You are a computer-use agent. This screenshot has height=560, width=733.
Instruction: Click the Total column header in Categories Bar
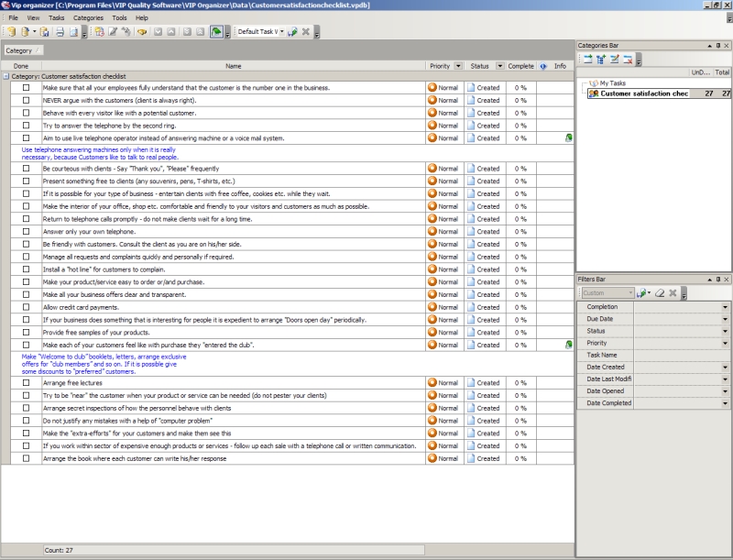click(x=722, y=72)
